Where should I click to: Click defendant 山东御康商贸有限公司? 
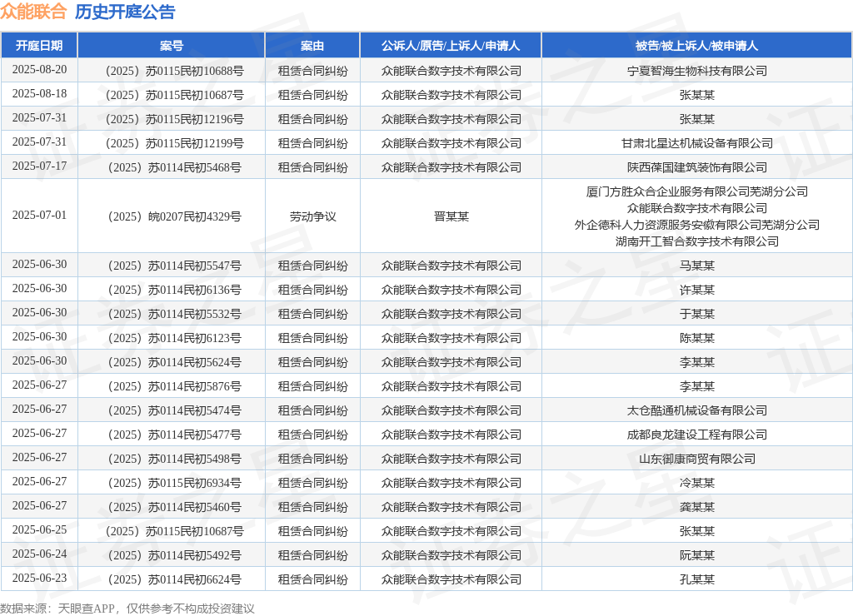point(697,459)
